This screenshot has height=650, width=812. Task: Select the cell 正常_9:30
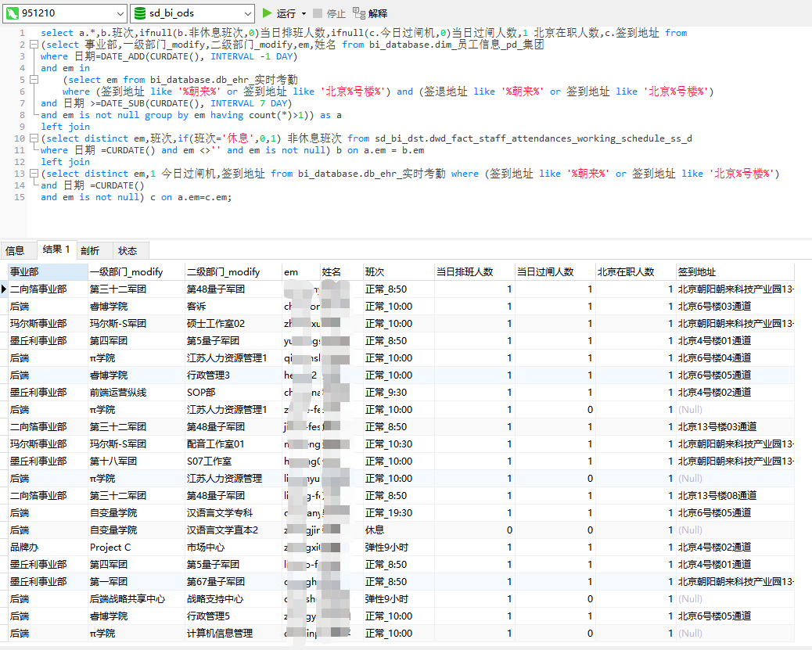point(399,392)
